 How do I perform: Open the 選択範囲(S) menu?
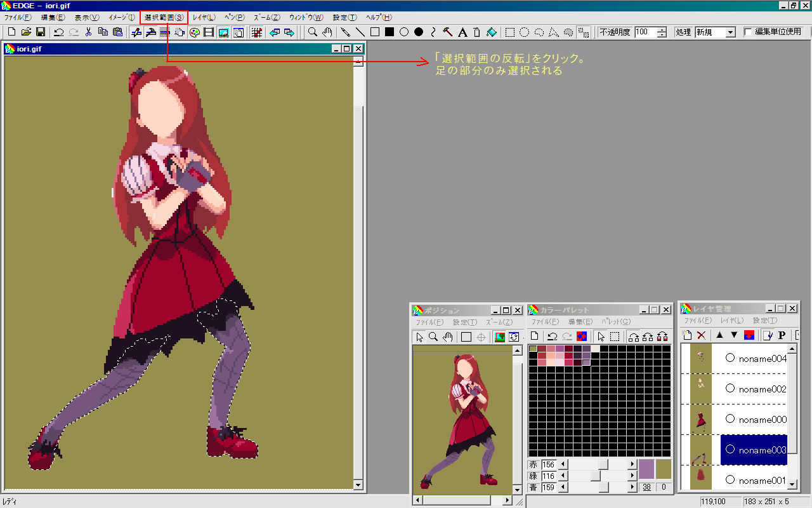164,17
